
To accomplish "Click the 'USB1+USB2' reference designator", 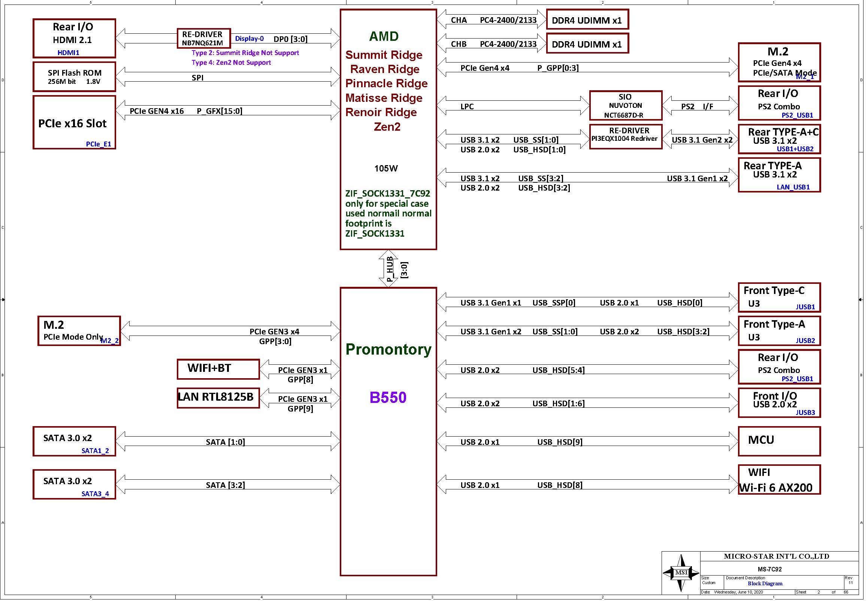I will coord(795,149).
